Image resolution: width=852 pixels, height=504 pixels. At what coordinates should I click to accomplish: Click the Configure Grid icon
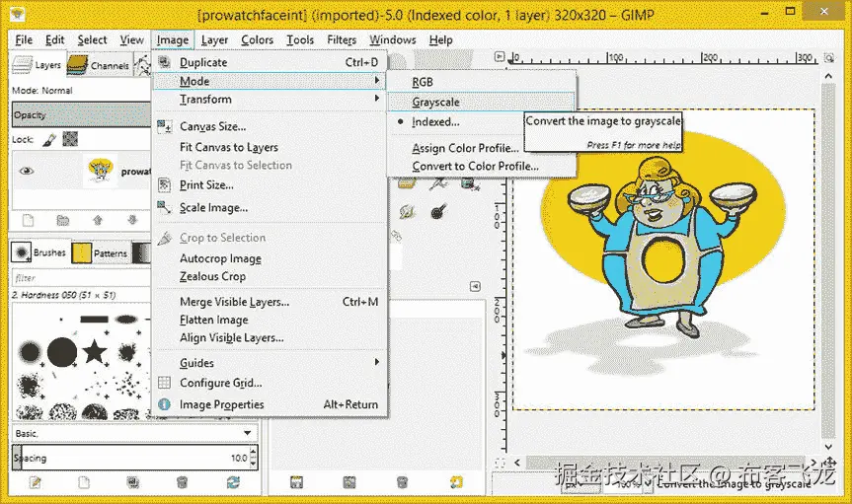(164, 383)
